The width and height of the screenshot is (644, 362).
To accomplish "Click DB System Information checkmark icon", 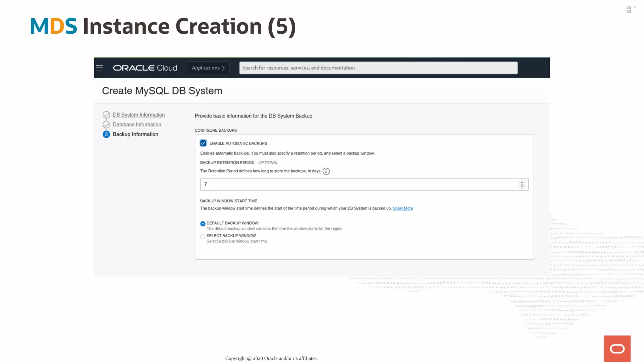I will click(x=106, y=115).
